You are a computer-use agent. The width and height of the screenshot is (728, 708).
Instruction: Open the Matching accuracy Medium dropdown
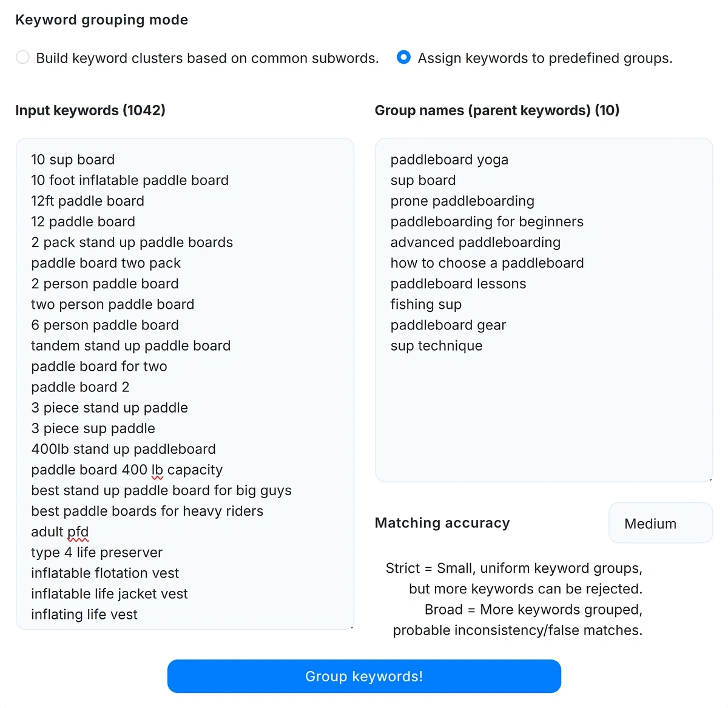pos(660,523)
